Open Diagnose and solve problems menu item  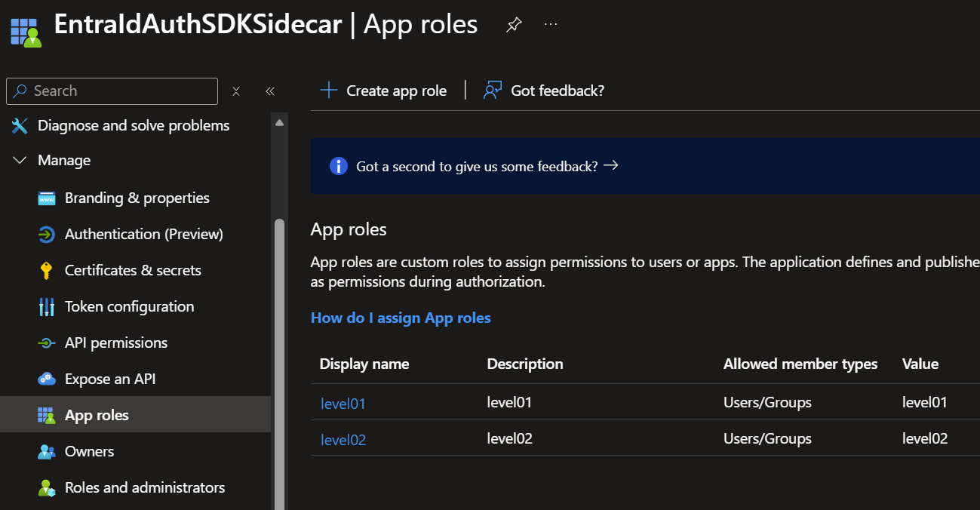click(x=135, y=126)
